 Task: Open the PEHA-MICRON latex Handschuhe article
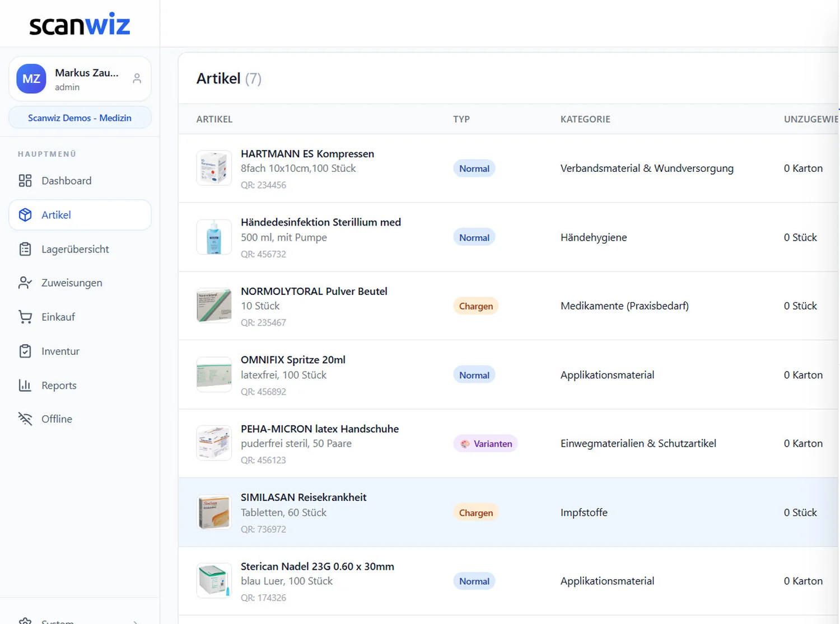tap(320, 429)
